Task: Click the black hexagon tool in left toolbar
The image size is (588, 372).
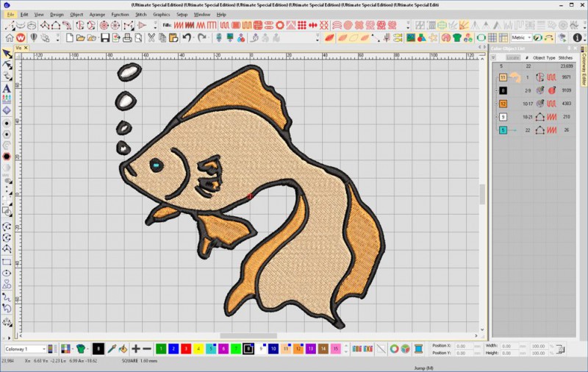Action: click(x=7, y=157)
